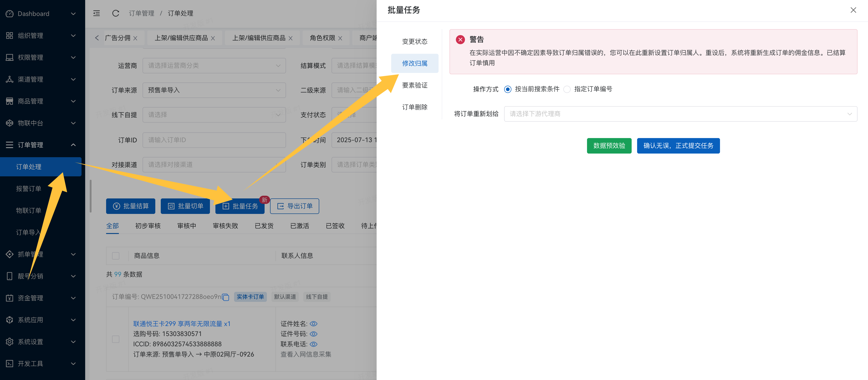Select 指定订单编号 radio option
The image size is (868, 380).
click(x=567, y=89)
